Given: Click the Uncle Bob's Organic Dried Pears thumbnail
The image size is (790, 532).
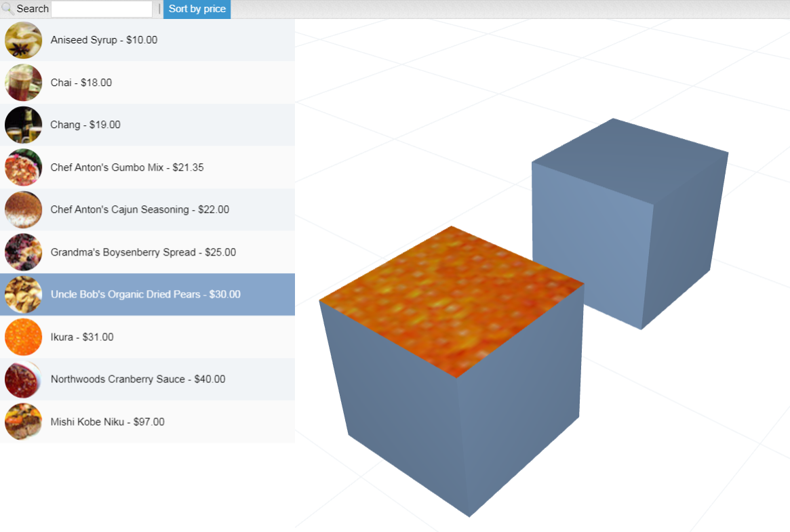Looking at the screenshot, I should 22,294.
